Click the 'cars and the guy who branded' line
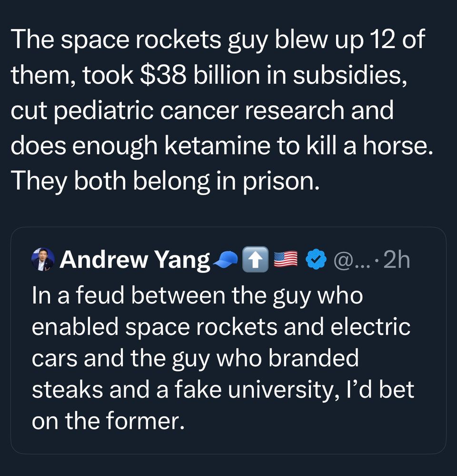Viewport: 457px width, 476px height. coord(195,358)
